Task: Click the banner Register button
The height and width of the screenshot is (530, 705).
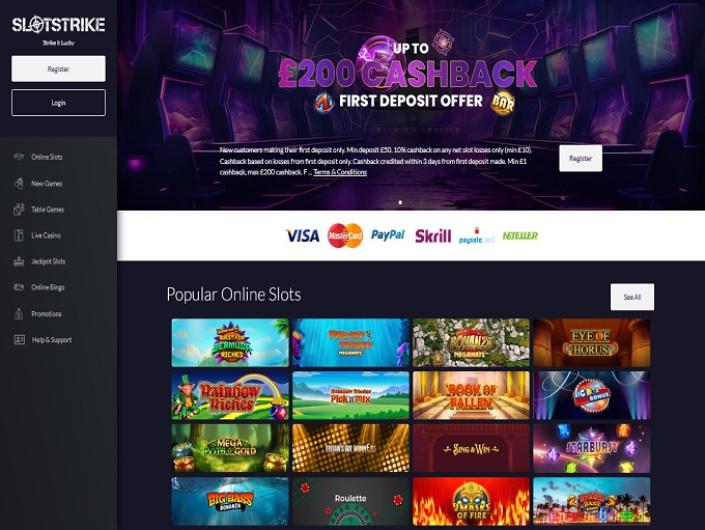Action: [580, 158]
